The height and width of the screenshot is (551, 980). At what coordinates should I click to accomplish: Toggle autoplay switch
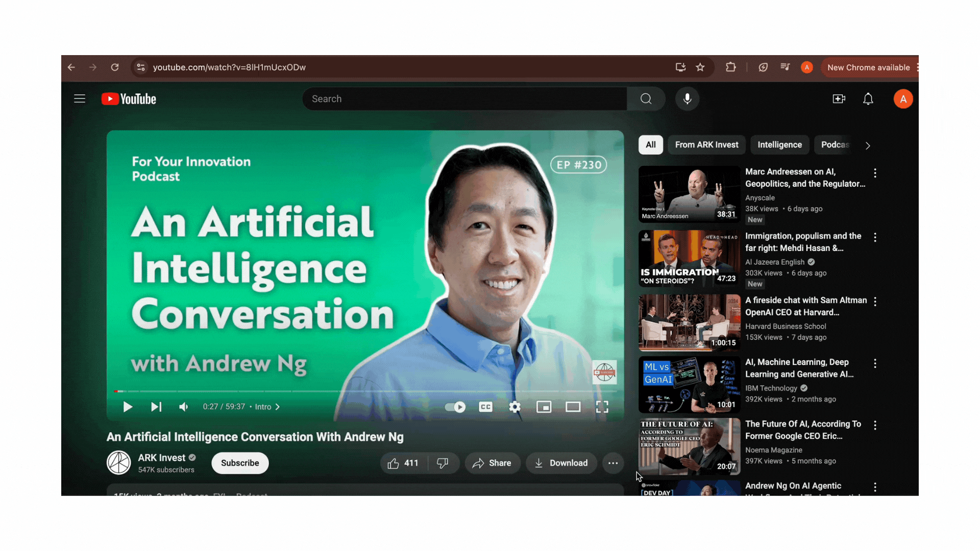(455, 407)
